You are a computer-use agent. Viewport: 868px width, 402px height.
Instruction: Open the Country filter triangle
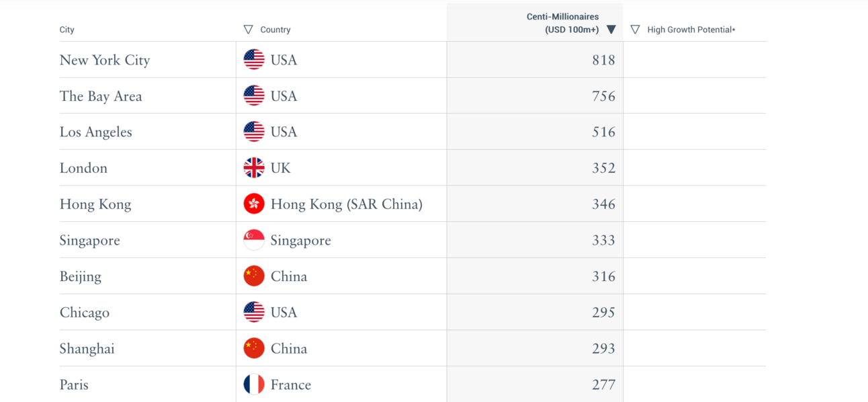coord(248,30)
